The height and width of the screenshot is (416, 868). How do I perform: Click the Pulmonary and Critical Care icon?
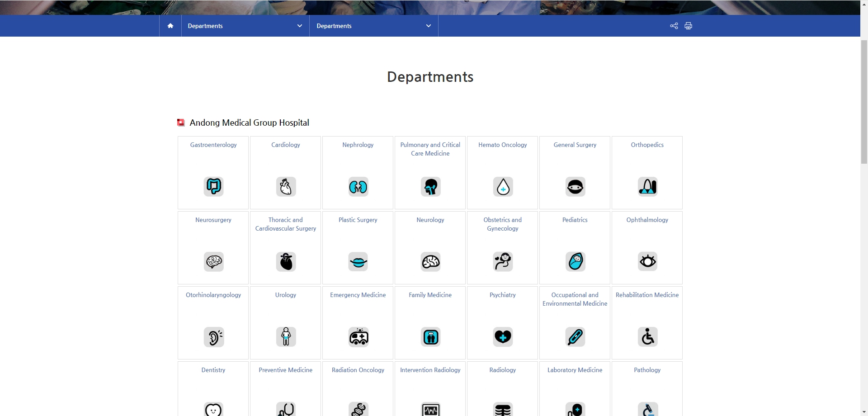pyautogui.click(x=430, y=186)
